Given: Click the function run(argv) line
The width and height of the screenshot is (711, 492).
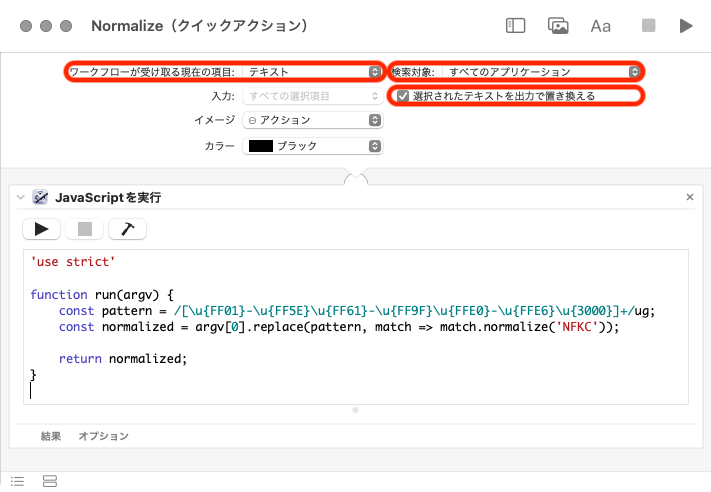Looking at the screenshot, I should pyautogui.click(x=102, y=295).
